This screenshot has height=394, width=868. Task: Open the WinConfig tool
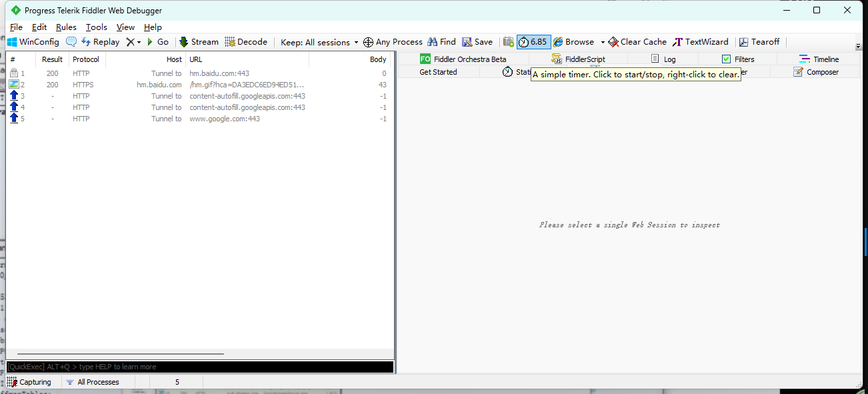point(33,42)
